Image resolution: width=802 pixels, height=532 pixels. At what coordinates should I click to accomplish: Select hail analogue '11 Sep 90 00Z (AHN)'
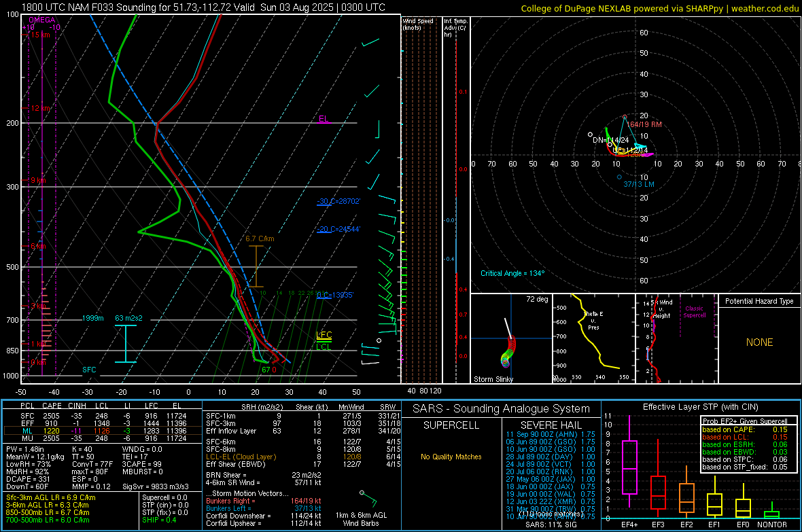click(x=551, y=434)
